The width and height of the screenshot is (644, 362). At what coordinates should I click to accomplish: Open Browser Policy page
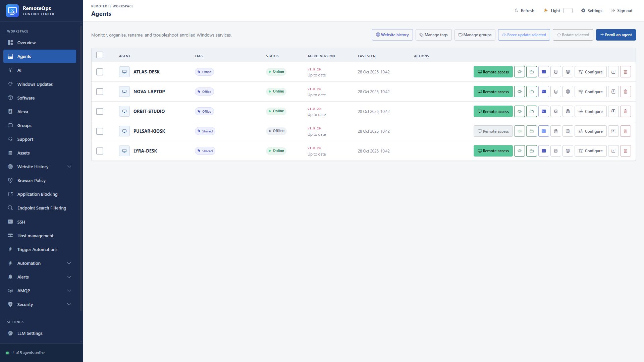(40, 180)
